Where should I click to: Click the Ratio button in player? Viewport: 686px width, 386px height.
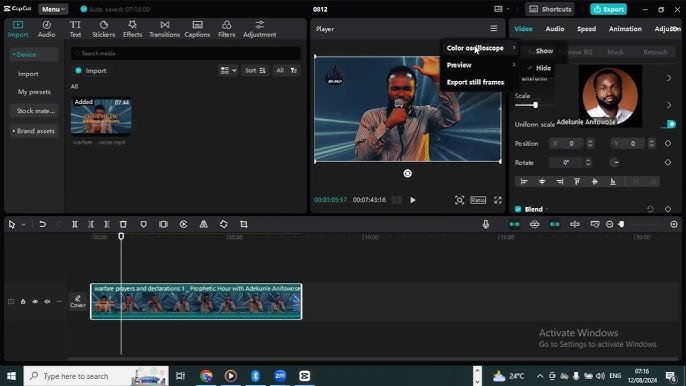tap(478, 200)
